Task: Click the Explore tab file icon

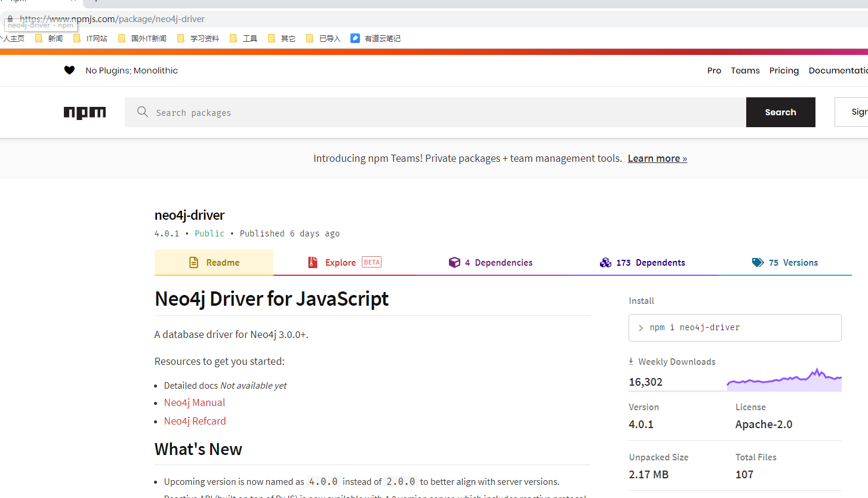Action: [312, 262]
